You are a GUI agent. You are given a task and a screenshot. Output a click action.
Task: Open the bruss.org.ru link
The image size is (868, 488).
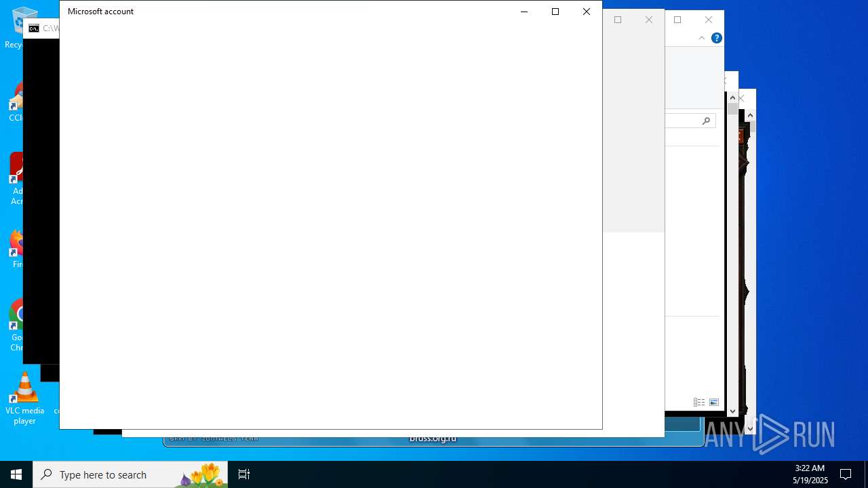(433, 438)
